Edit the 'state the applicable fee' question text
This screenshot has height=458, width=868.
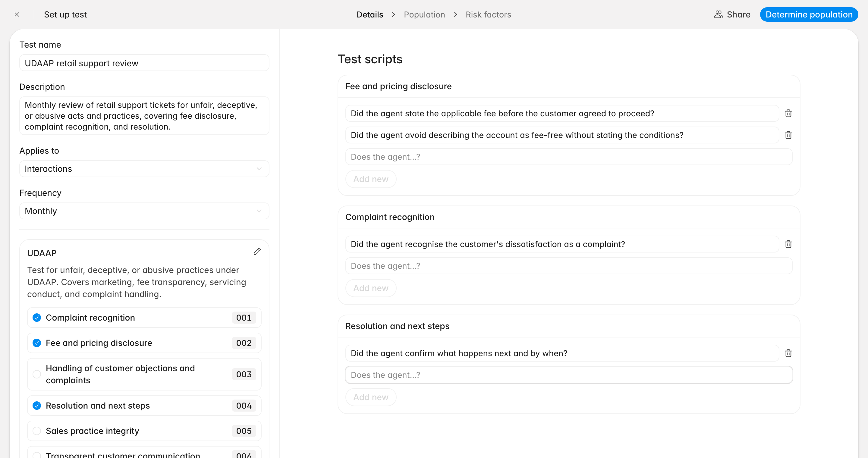[562, 114]
